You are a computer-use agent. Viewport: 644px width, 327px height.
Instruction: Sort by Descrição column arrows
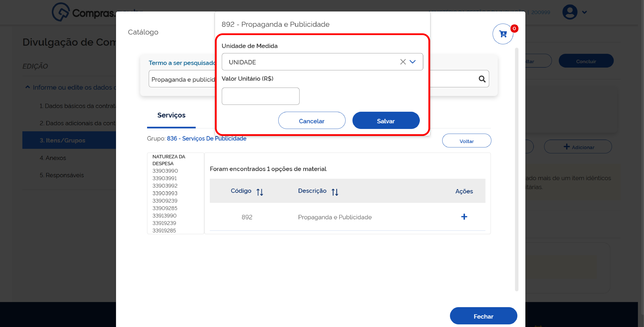(335, 192)
